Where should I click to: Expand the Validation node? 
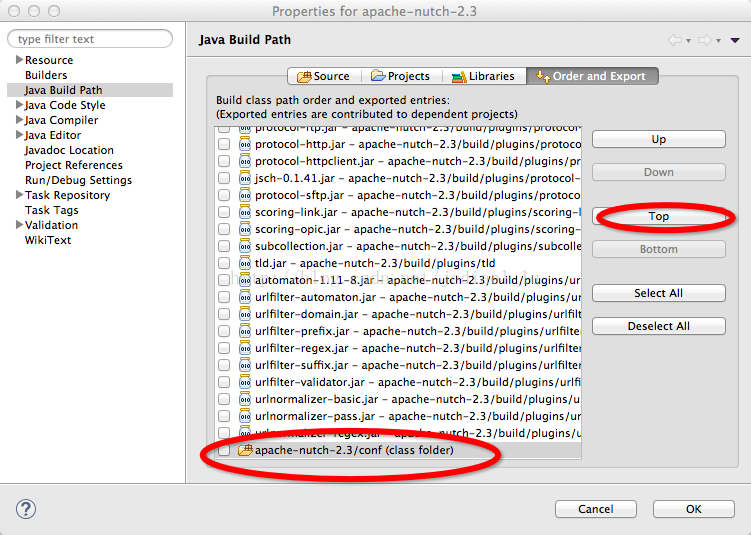pyautogui.click(x=19, y=224)
